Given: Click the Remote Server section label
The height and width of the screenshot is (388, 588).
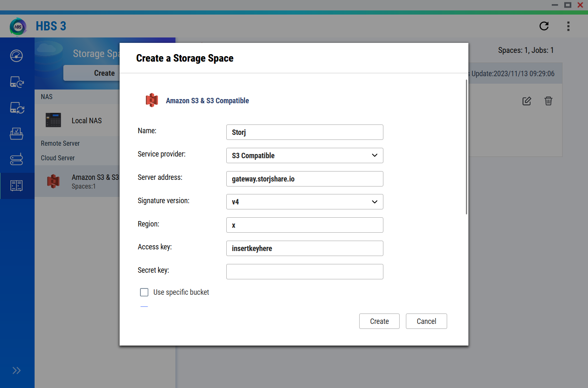Looking at the screenshot, I should click(60, 143).
